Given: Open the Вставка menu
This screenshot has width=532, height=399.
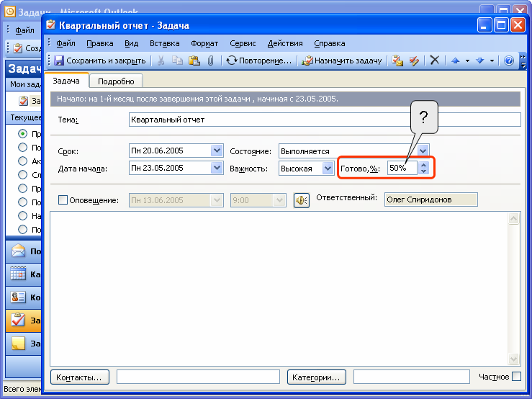Looking at the screenshot, I should click(165, 43).
